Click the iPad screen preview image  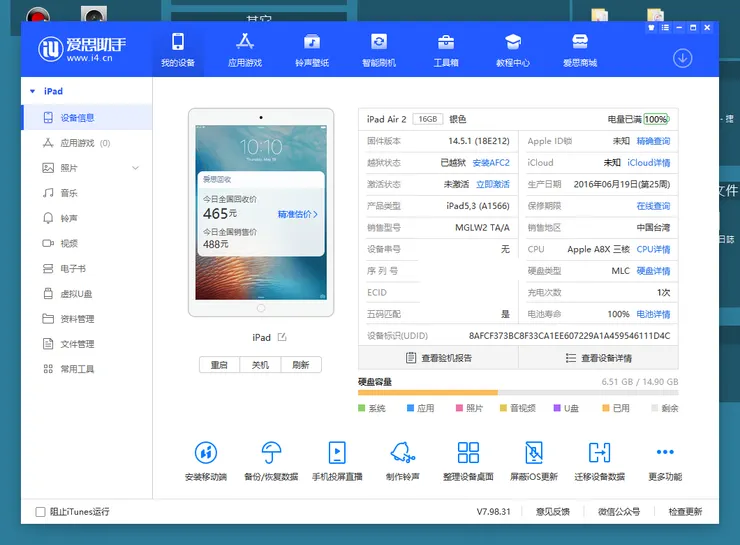click(x=261, y=212)
